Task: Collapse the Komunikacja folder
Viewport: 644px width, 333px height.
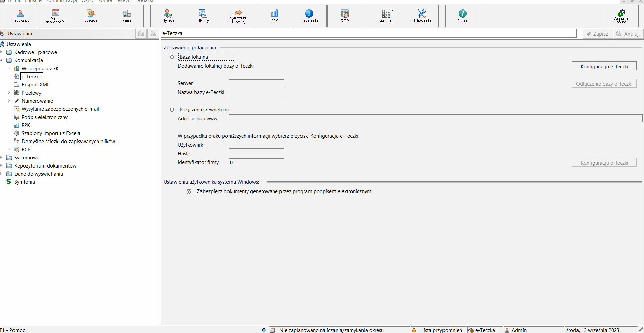Action: coord(2,60)
